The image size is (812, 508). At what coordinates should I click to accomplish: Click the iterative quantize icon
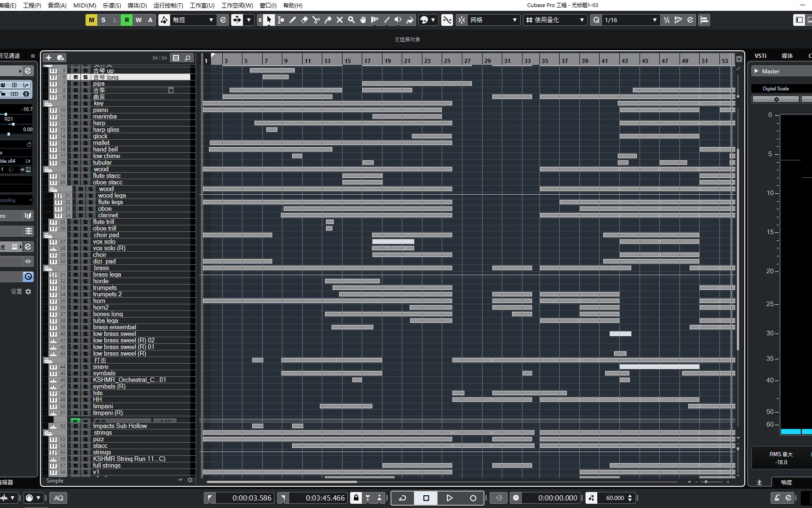point(666,20)
